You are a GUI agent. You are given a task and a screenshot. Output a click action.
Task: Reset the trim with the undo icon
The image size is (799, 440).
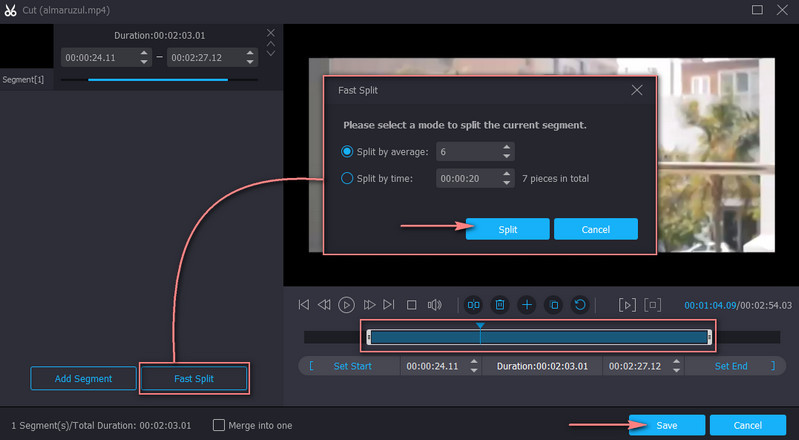coord(579,305)
